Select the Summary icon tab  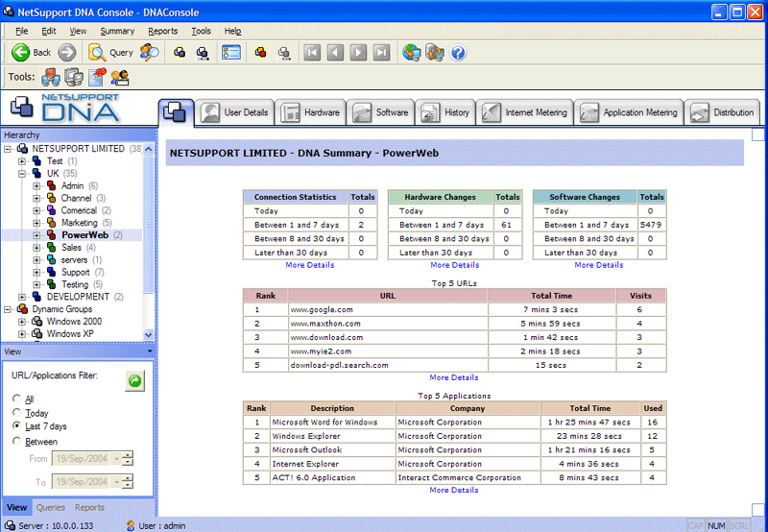176,112
